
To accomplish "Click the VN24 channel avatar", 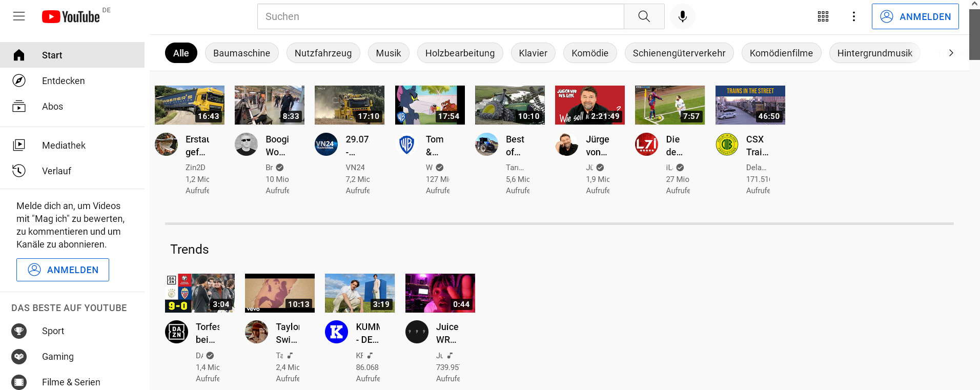I will tap(326, 145).
